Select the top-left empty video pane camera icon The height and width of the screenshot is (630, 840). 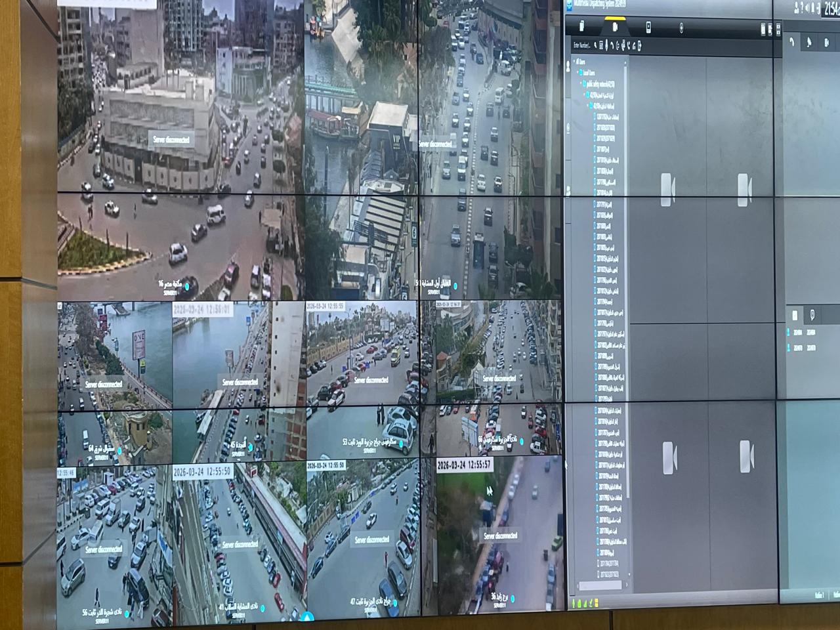click(x=667, y=190)
